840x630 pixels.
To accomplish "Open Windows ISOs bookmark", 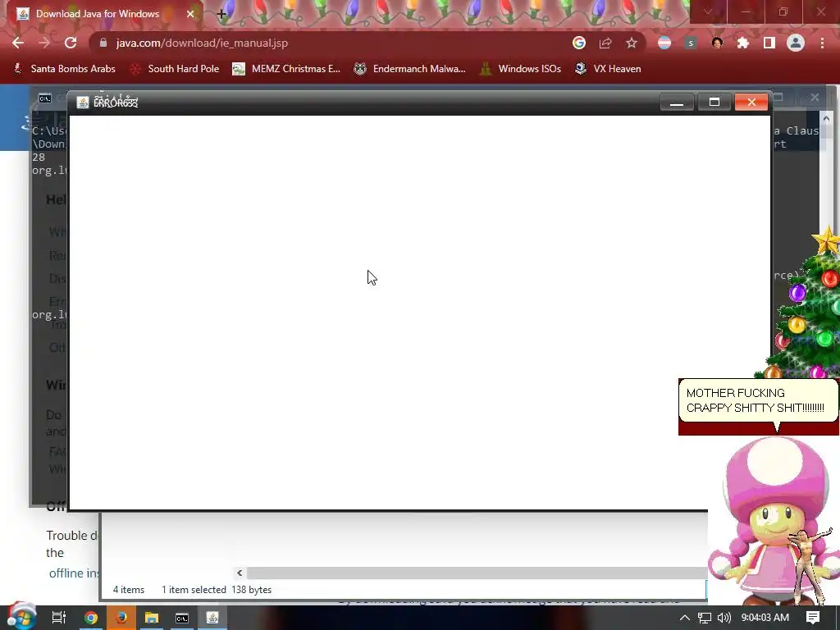I will pos(520,69).
